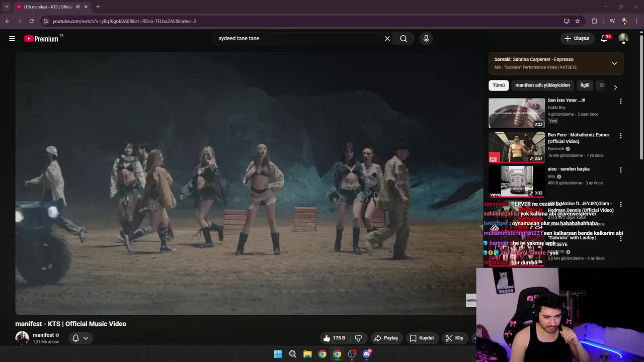644x362 pixels.
Task: Open Chrome extensions puzzle icon
Action: coord(594,21)
